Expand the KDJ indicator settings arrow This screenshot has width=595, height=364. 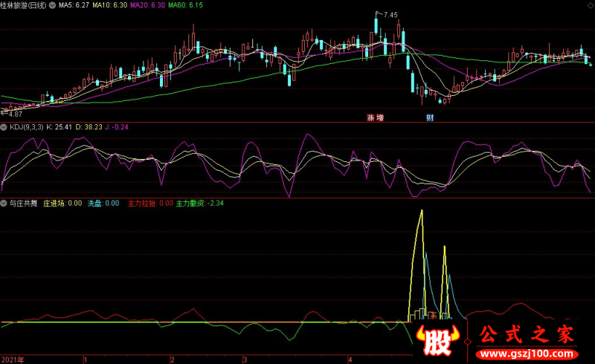4,127
